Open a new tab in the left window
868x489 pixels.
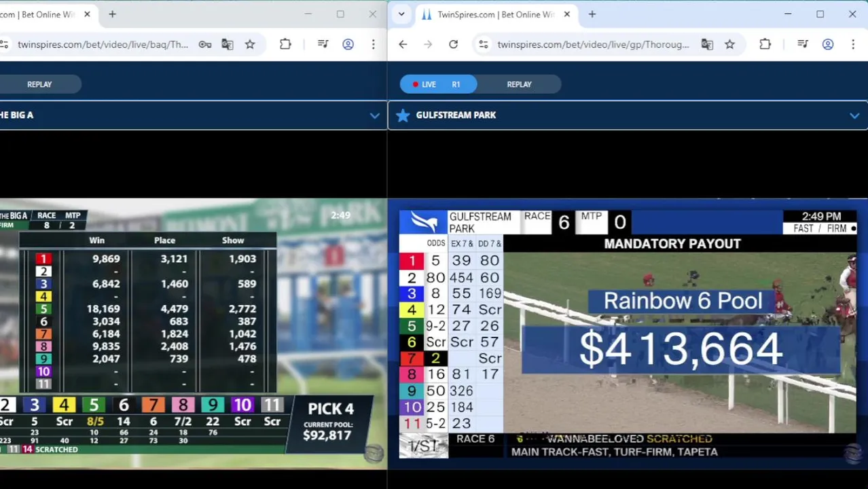pyautogui.click(x=112, y=14)
